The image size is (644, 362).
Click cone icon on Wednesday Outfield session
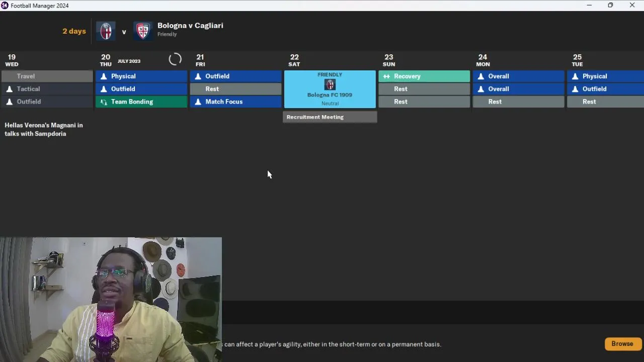(x=9, y=102)
